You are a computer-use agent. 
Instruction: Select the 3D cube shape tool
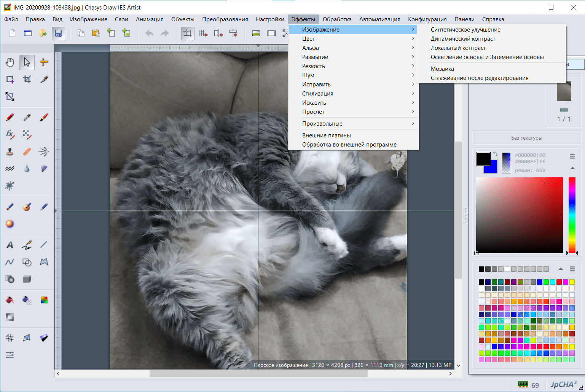tap(27, 279)
